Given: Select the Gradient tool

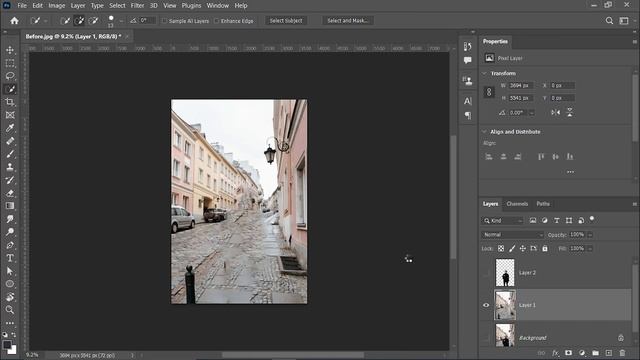Looking at the screenshot, I should click(x=10, y=206).
